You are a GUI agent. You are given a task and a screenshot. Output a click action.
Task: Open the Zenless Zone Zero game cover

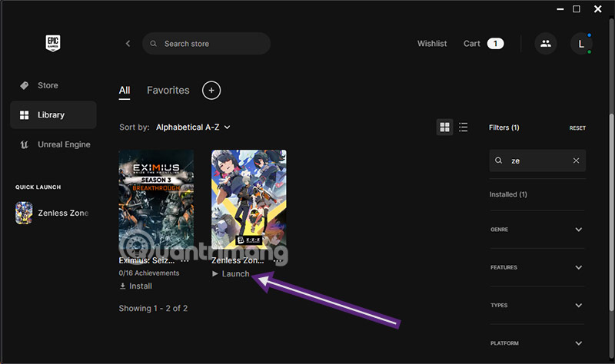click(x=248, y=199)
